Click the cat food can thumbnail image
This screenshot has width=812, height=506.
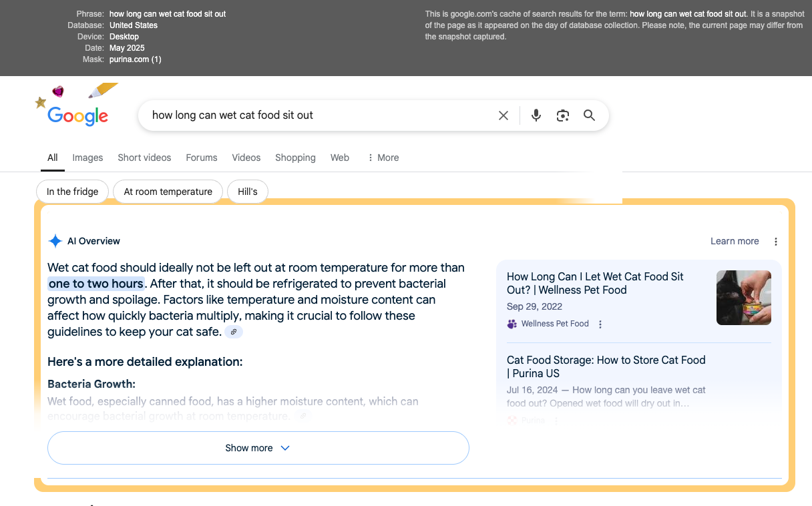[x=743, y=298]
